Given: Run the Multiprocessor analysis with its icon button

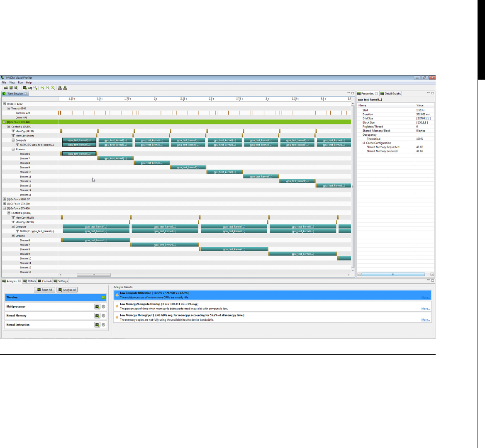Looking at the screenshot, I should point(97,307).
